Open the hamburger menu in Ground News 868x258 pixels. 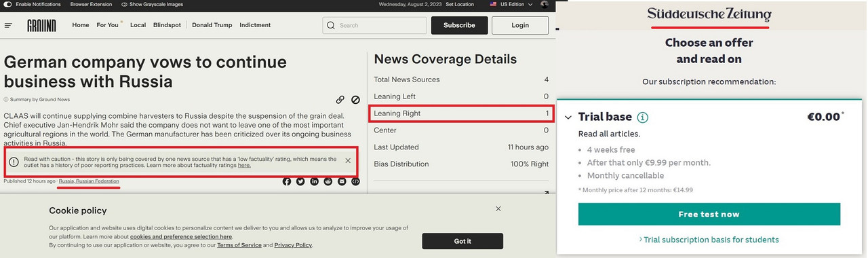point(8,25)
